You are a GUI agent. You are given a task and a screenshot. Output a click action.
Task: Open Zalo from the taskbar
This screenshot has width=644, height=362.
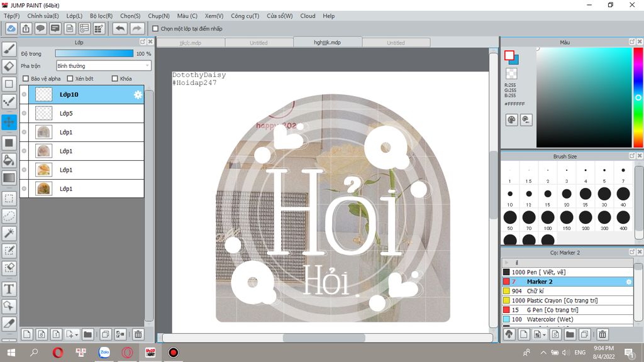[x=104, y=353]
